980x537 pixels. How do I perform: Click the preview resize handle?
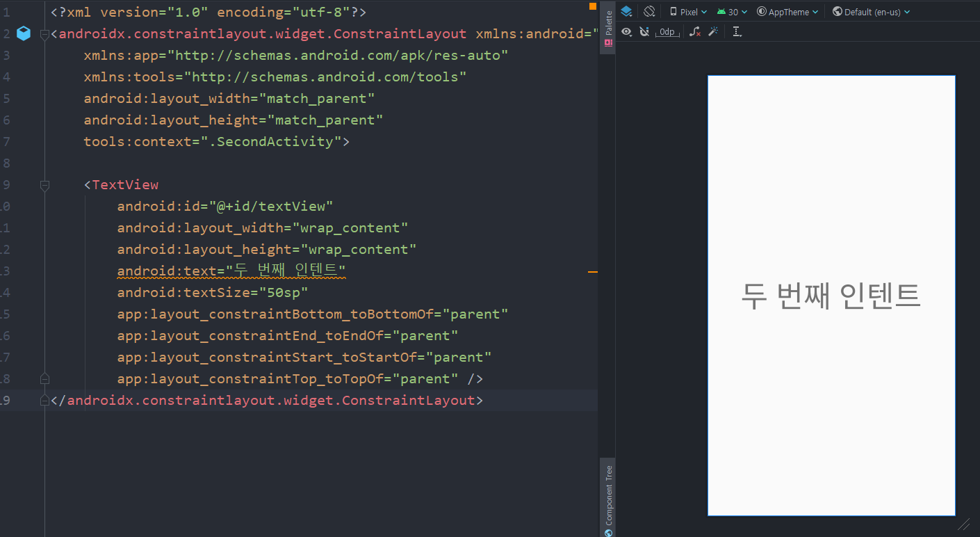(964, 524)
